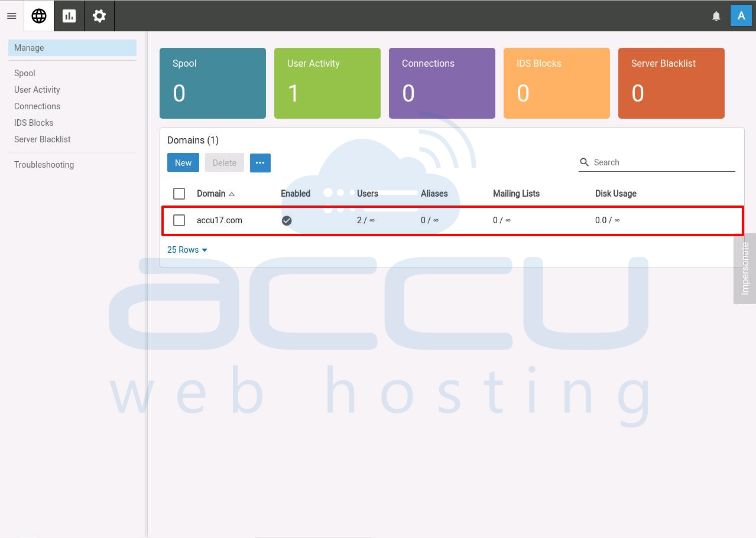Screen dimensions: 756x538
Task: Sort by the Domain column header
Action: coord(211,194)
